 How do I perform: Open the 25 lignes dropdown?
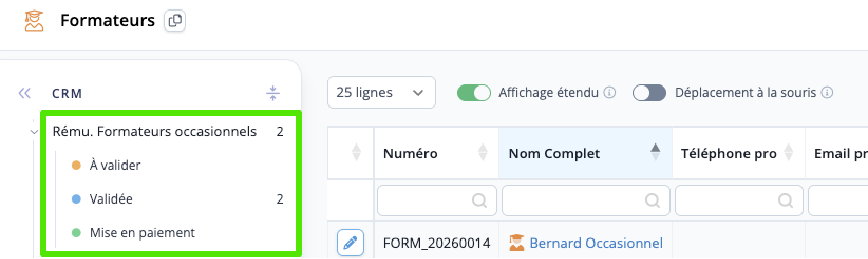point(382,93)
